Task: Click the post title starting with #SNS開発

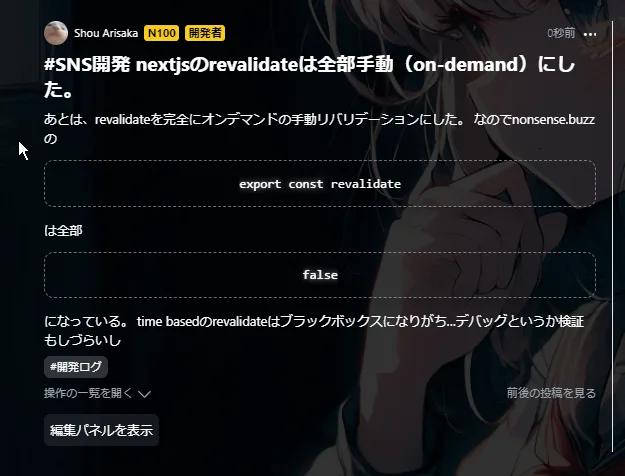Action: click(309, 77)
